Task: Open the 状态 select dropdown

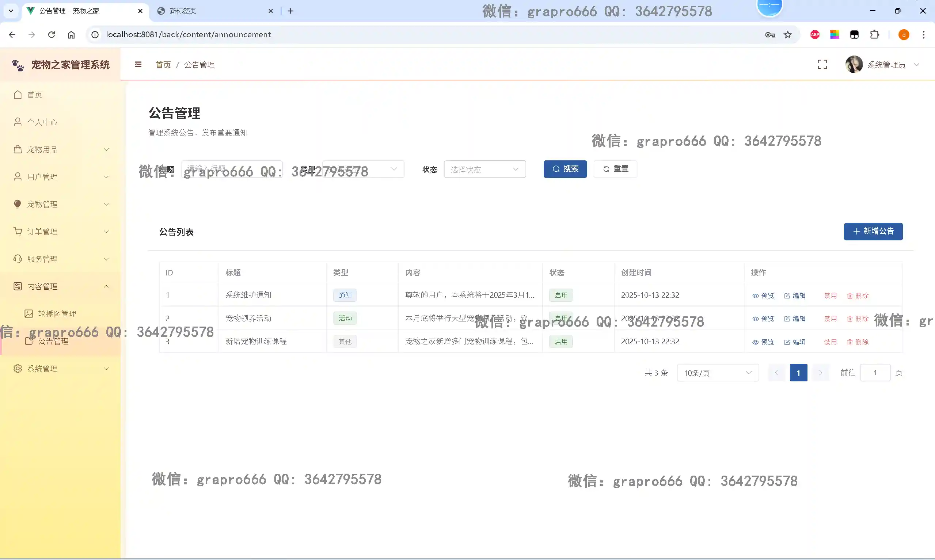Action: tap(484, 169)
